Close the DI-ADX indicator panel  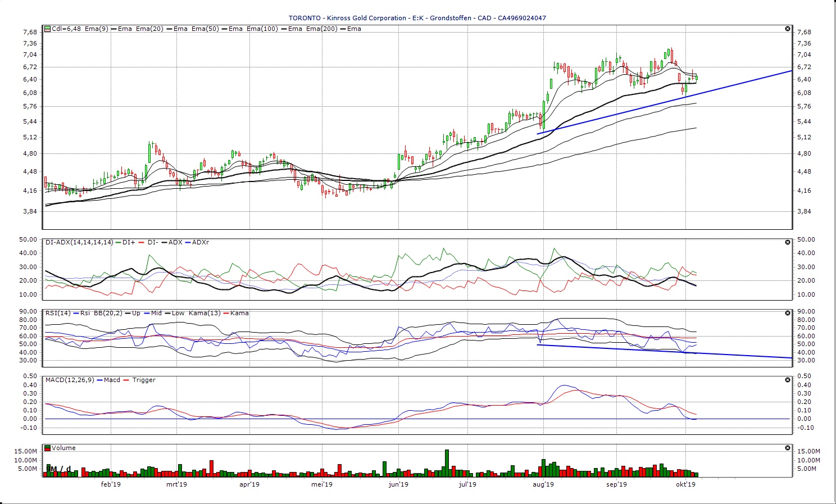coord(787,242)
